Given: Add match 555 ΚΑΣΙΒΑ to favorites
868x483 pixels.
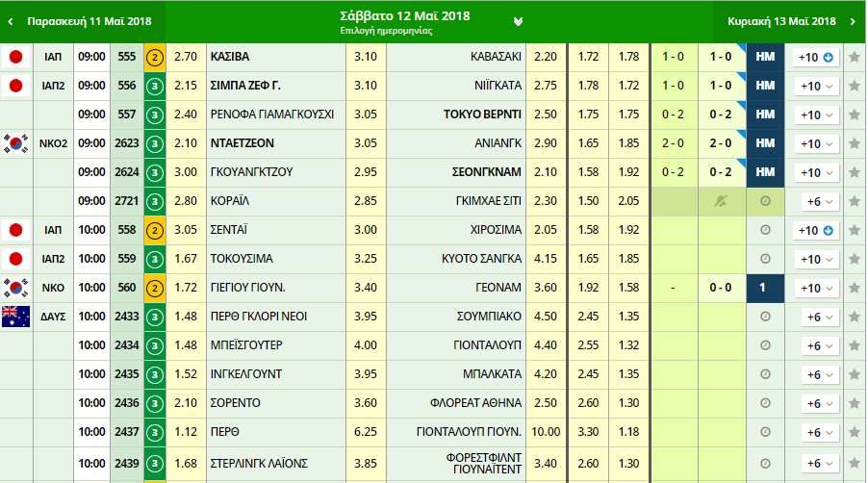Looking at the screenshot, I should coord(854,57).
